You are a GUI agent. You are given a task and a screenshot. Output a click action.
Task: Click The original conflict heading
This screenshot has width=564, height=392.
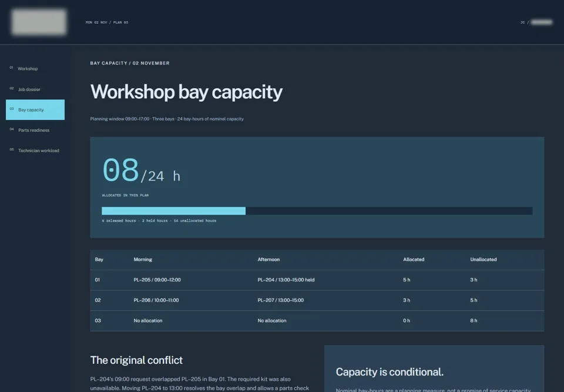pyautogui.click(x=136, y=360)
